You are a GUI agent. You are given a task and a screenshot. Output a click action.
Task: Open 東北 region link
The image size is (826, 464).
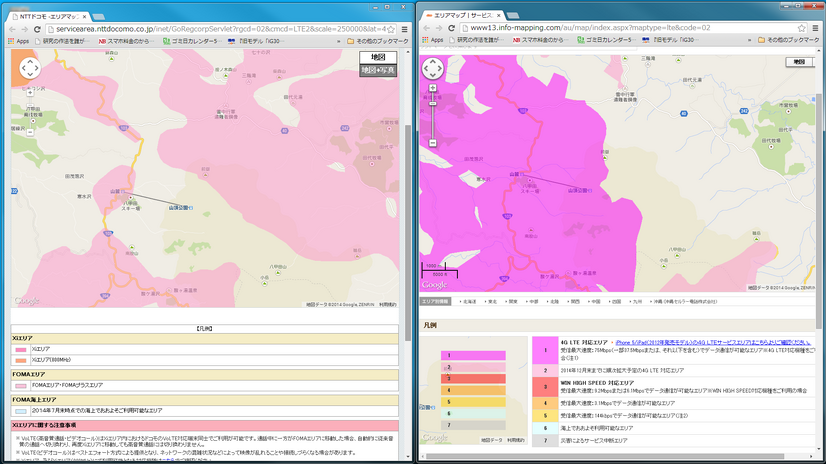491,302
